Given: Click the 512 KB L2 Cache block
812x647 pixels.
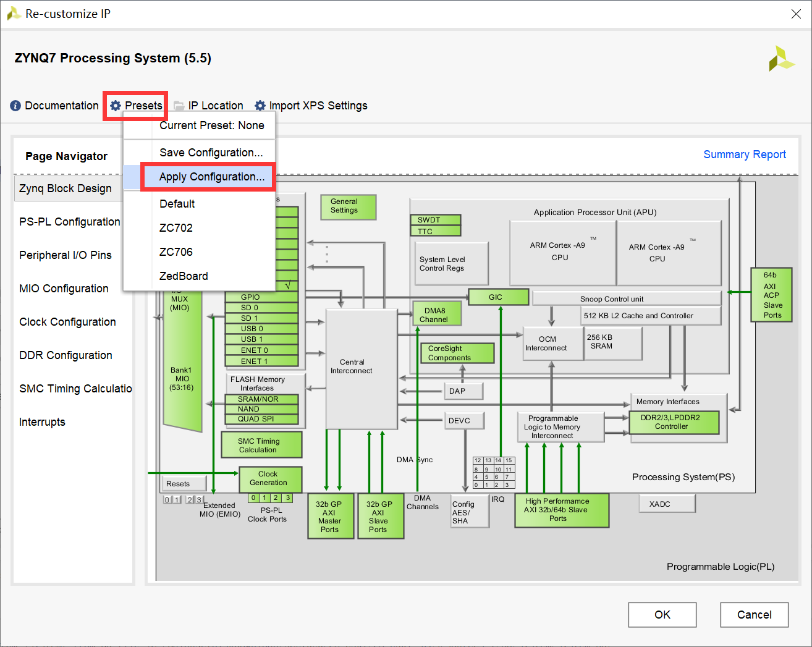Looking at the screenshot, I should click(x=651, y=316).
